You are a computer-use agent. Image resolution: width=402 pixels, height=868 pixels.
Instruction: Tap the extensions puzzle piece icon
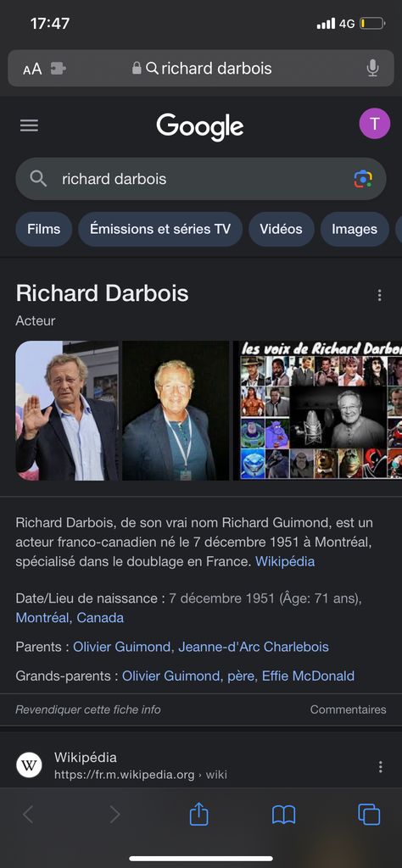59,69
